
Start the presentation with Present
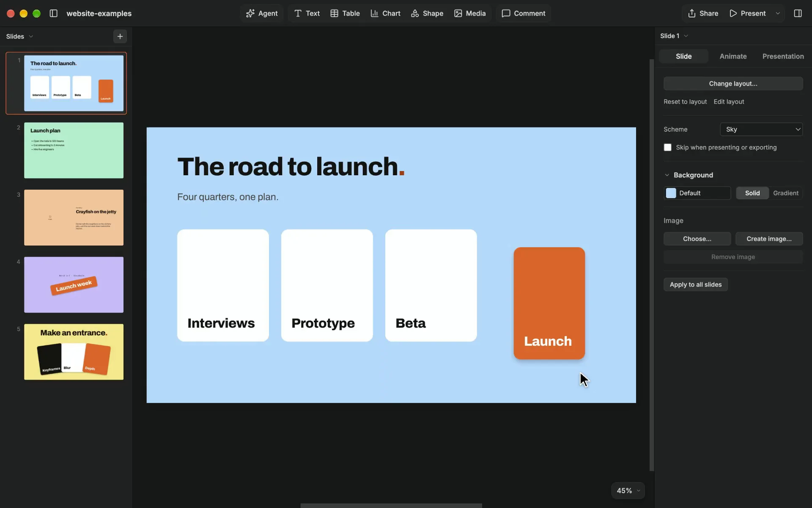click(748, 13)
